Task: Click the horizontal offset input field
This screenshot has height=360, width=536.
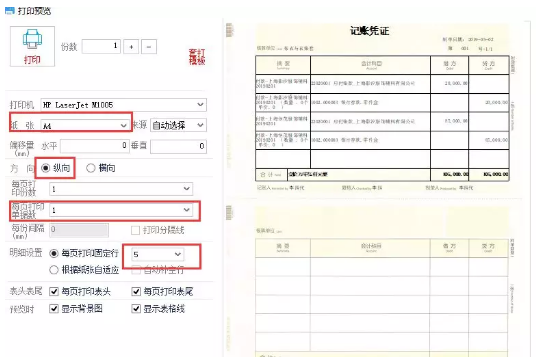Action: (x=94, y=146)
